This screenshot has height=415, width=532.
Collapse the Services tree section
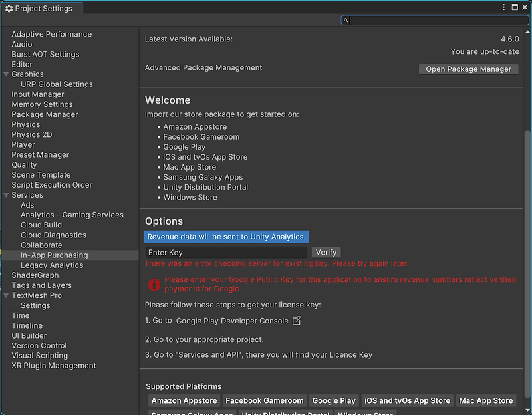click(7, 195)
